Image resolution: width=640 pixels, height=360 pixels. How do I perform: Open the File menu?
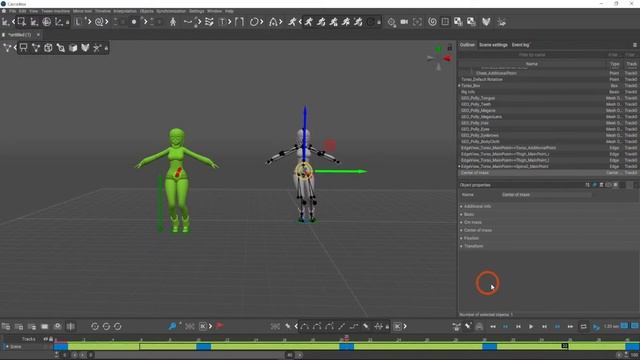pyautogui.click(x=13, y=11)
